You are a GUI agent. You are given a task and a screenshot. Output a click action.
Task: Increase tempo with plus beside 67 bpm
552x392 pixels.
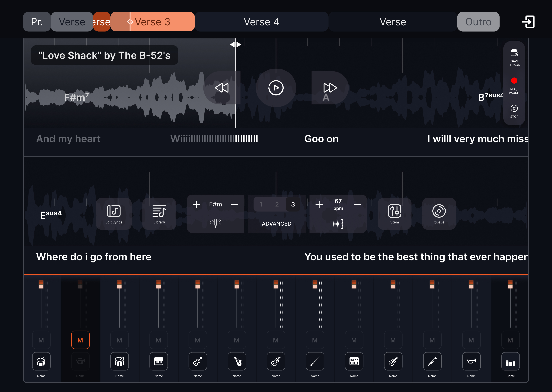[319, 204]
